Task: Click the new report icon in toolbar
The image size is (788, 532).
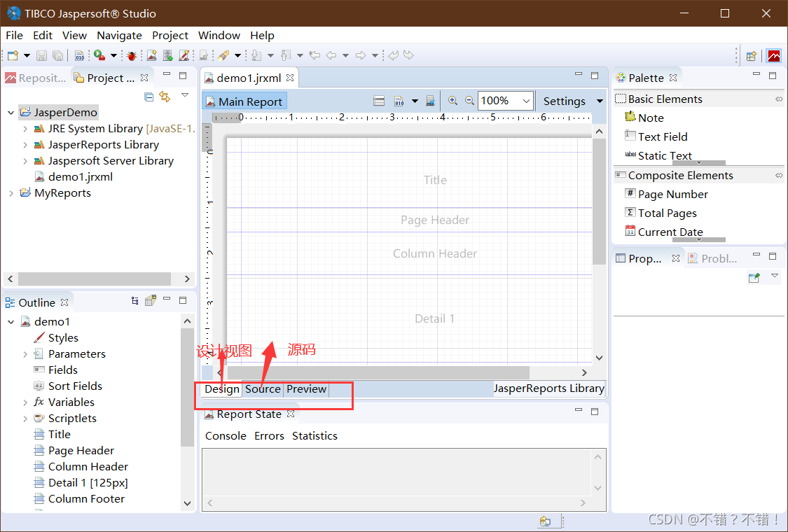Action: (152, 55)
